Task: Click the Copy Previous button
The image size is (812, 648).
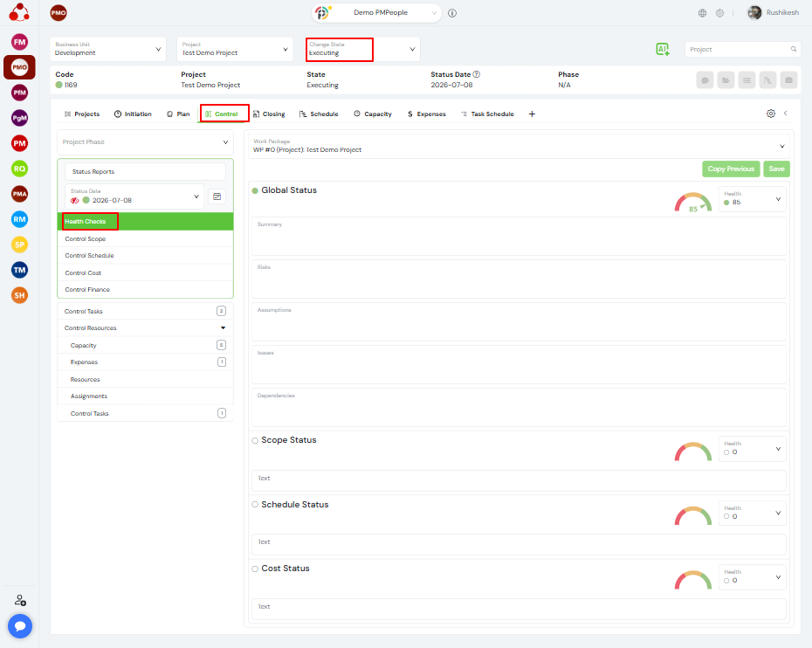Action: (x=731, y=169)
